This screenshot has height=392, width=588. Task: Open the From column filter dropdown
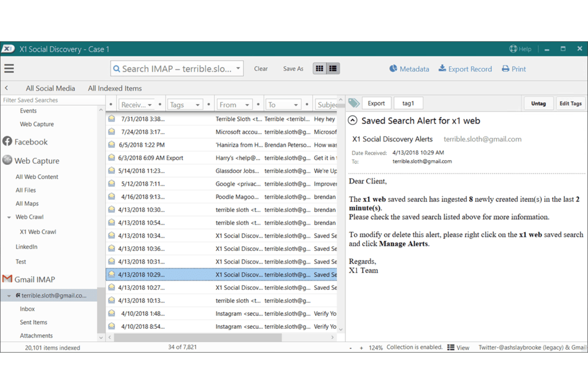click(247, 105)
